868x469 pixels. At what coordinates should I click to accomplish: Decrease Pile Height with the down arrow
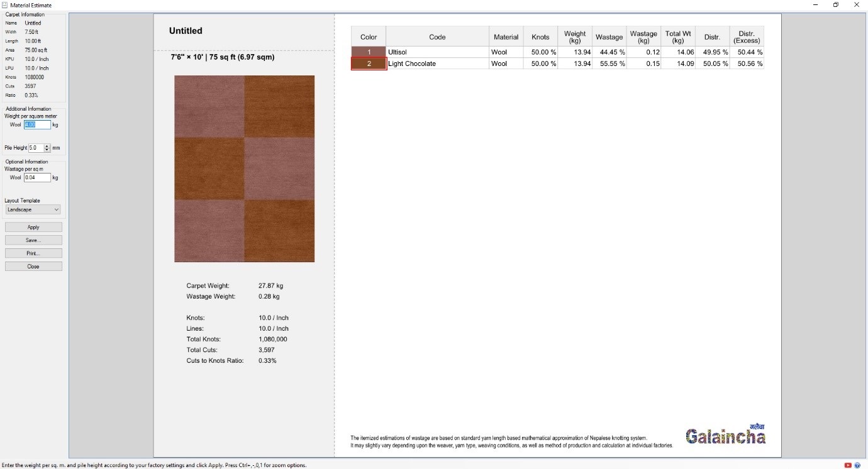coord(47,150)
